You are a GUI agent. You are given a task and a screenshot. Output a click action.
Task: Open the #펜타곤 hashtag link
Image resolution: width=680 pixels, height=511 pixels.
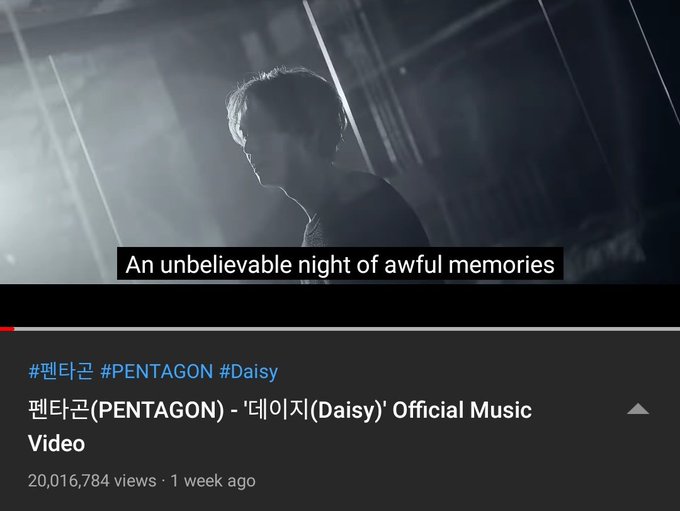click(x=61, y=372)
